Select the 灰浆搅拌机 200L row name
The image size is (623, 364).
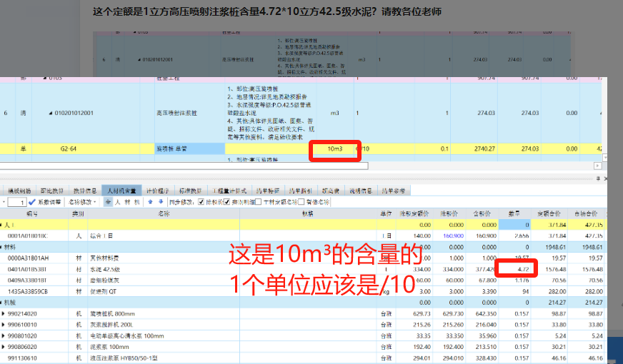pos(111,325)
